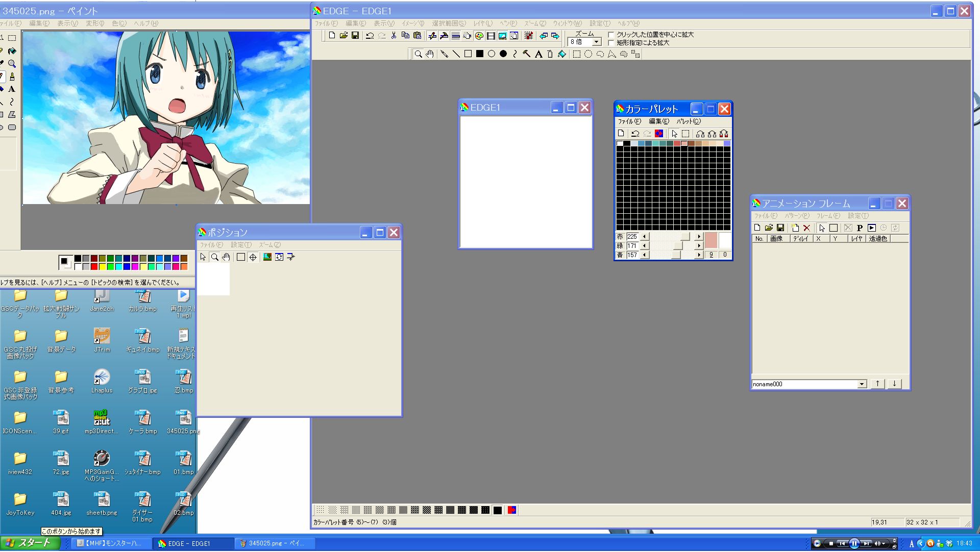Click Play animation icon in Animation Frame
This screenshot has height=552, width=980.
[871, 228]
